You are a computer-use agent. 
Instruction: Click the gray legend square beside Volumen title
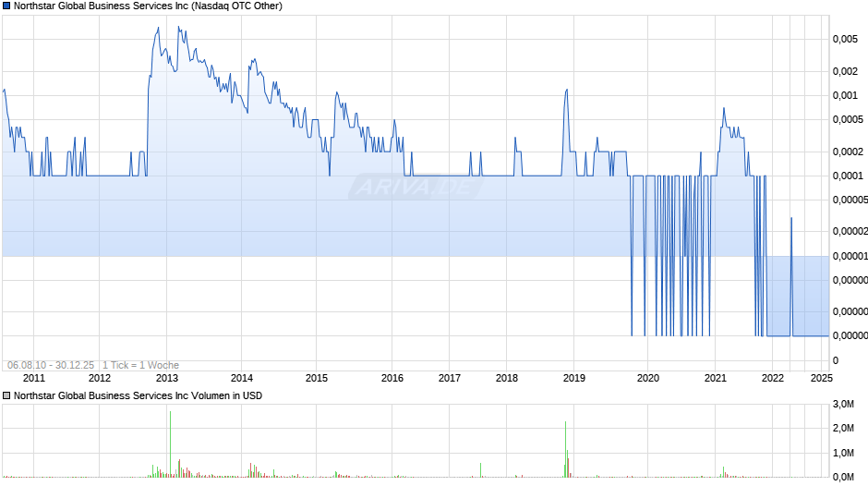tap(6, 395)
